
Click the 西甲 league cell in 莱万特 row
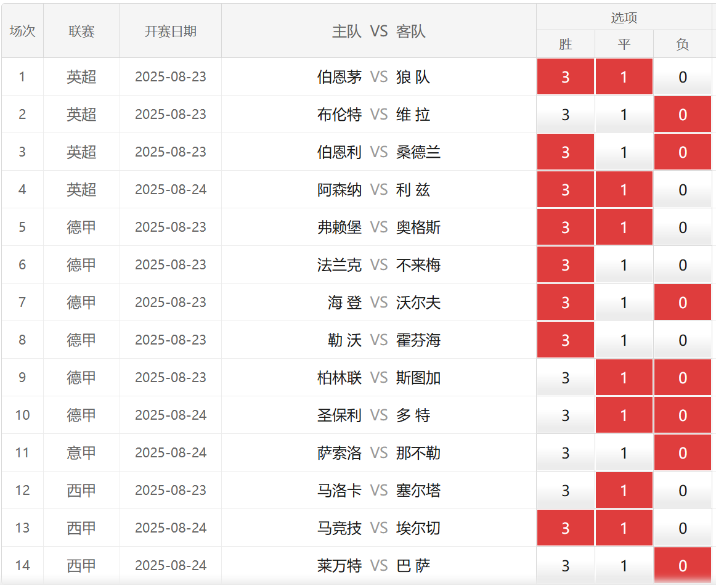tap(82, 566)
